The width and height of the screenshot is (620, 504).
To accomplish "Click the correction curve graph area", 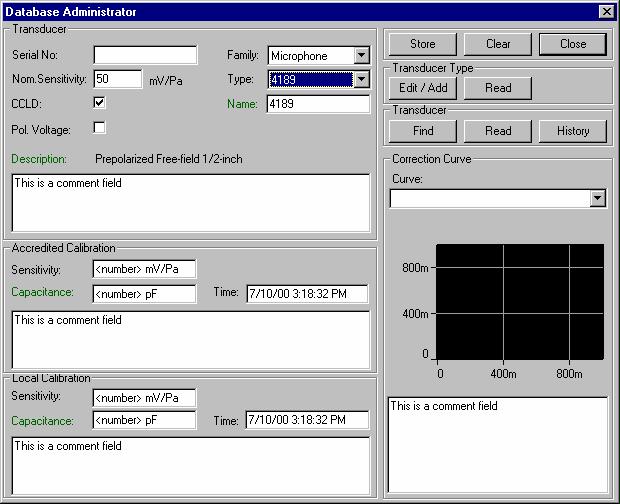I will (x=521, y=301).
